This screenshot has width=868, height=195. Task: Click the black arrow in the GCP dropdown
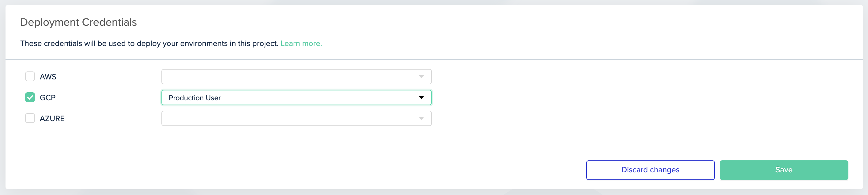click(x=421, y=97)
